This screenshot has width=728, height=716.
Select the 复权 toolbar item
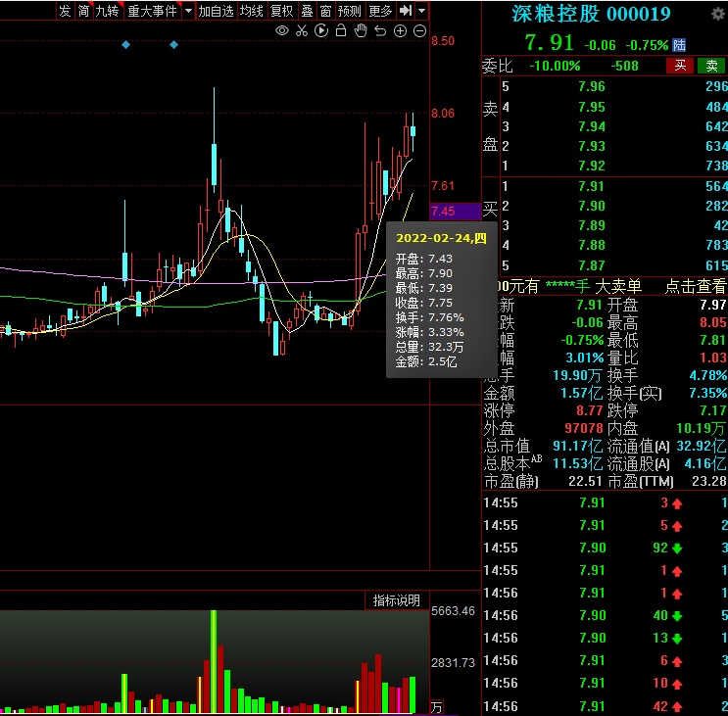[281, 11]
